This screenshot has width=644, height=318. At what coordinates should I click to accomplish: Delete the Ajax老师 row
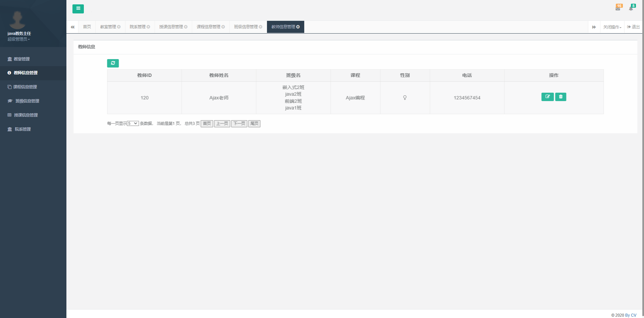coord(561,97)
